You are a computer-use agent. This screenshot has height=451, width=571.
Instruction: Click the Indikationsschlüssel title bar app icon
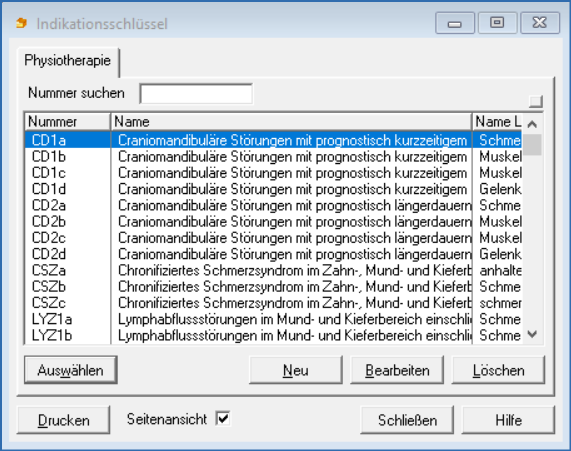pos(22,23)
